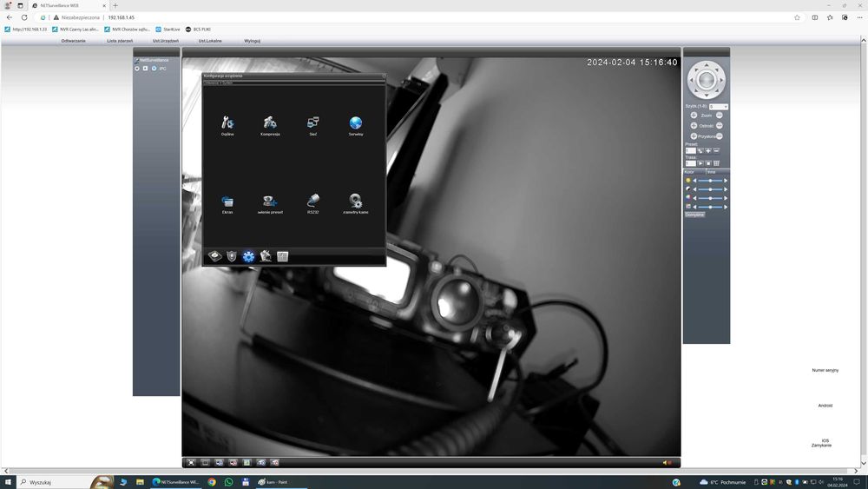This screenshot has width=868, height=489.
Task: Go to preset button
Action: click(x=700, y=150)
